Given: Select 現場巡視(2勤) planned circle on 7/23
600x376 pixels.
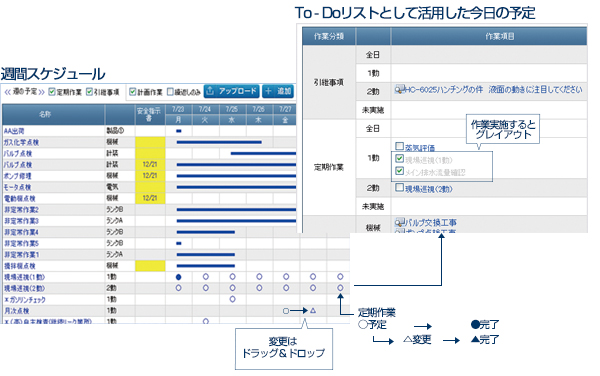Looking at the screenshot, I should [178, 288].
